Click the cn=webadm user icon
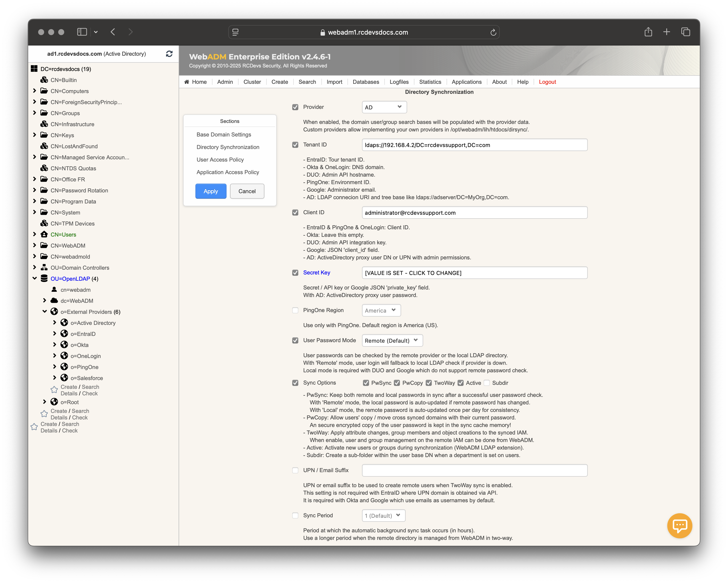Viewport: 728px width, 583px height. pos(54,290)
